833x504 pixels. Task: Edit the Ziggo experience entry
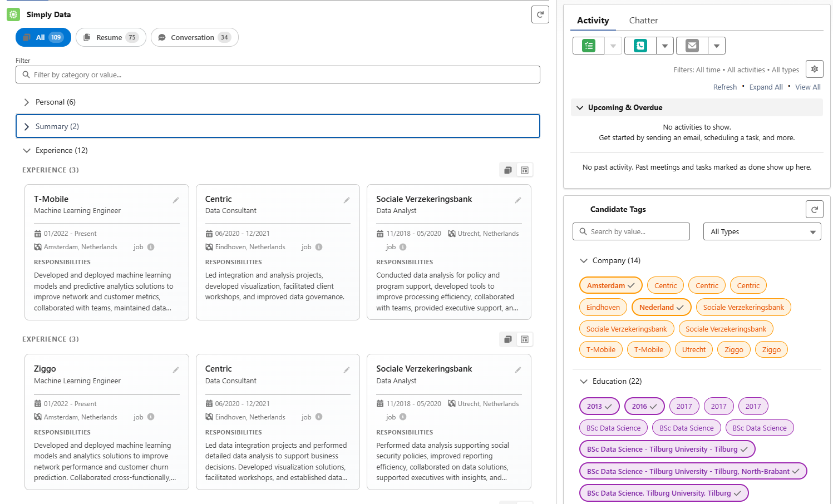tap(176, 369)
